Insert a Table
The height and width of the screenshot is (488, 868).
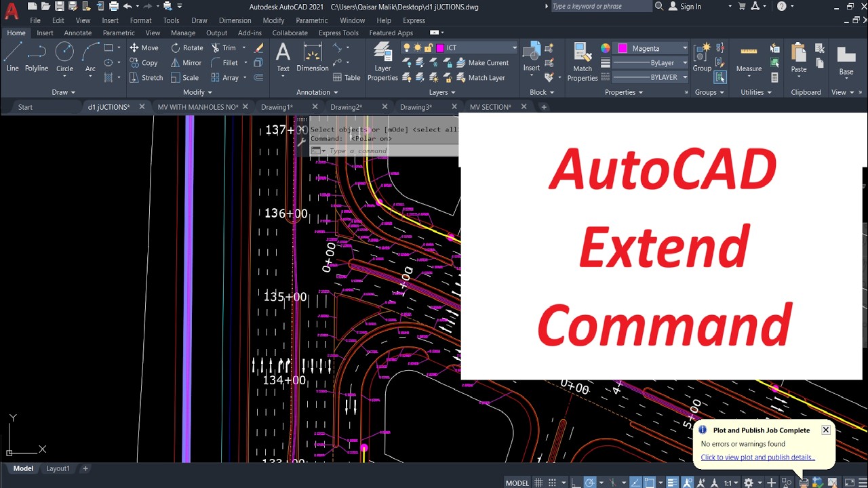346,77
